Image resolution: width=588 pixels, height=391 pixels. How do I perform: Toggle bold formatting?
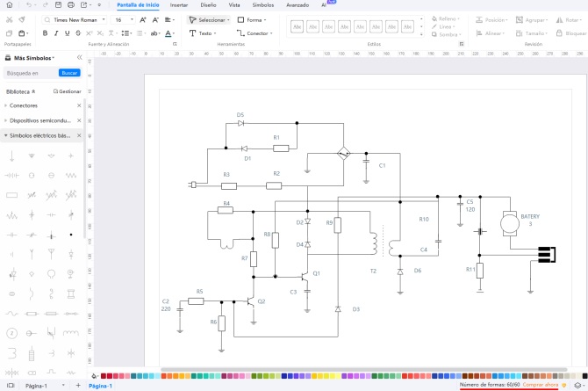pos(45,33)
